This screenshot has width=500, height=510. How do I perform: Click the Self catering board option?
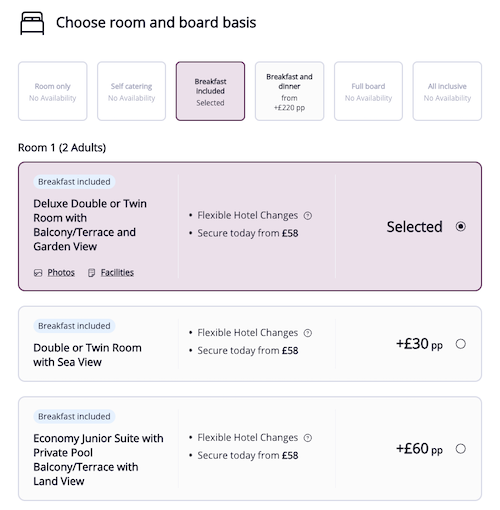pos(131,91)
